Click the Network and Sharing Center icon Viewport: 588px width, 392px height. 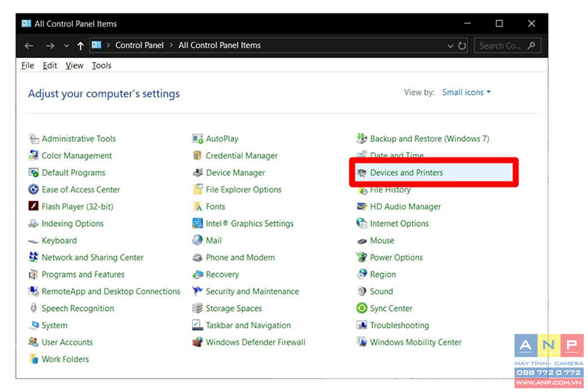point(33,257)
